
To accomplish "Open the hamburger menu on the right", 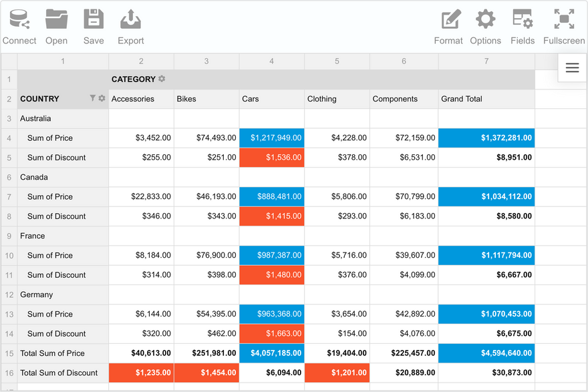I will click(x=572, y=67).
